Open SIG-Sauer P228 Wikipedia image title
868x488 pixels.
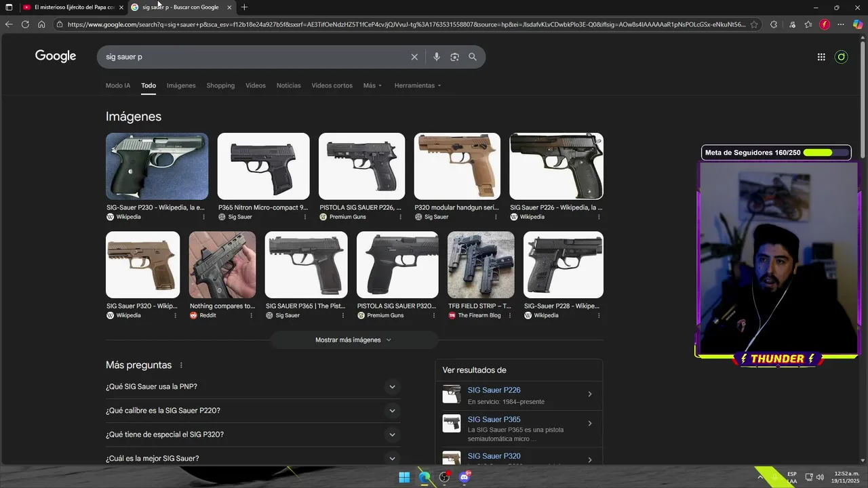click(x=561, y=306)
